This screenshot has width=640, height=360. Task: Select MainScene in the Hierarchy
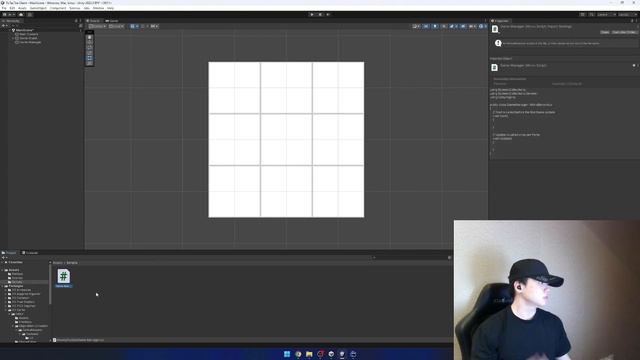(24, 30)
